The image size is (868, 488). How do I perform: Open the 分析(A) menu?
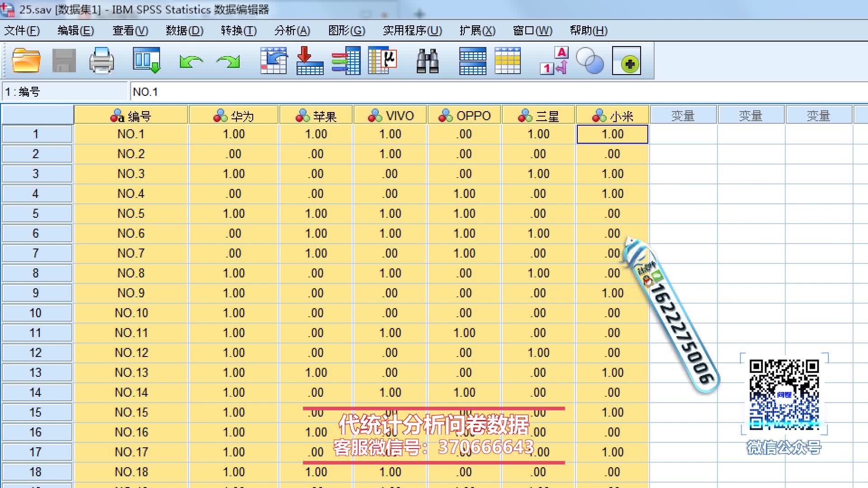(292, 31)
